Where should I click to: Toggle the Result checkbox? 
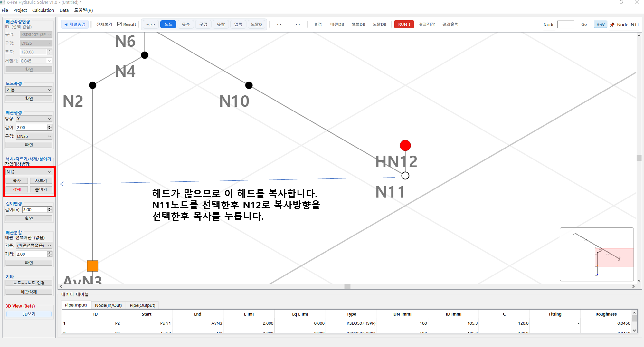click(119, 24)
